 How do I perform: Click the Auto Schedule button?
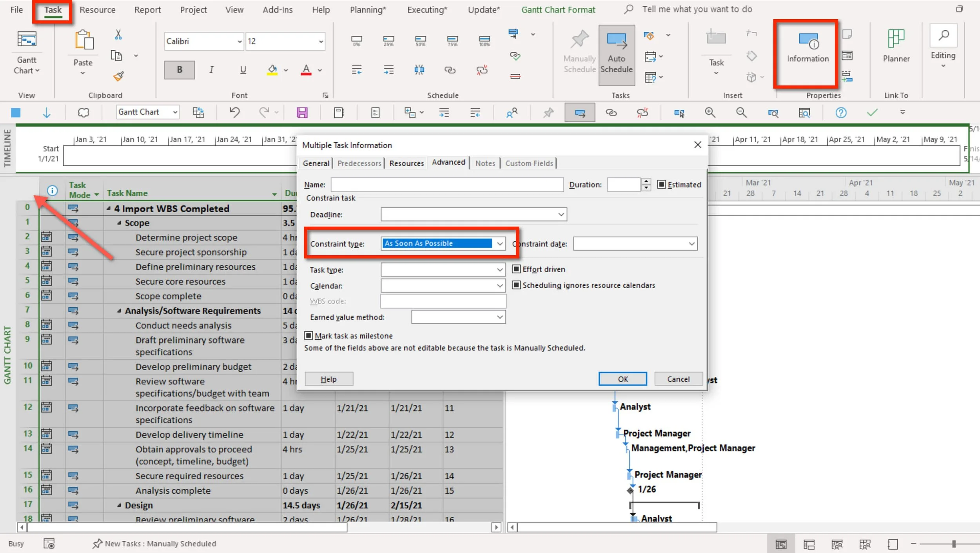(x=616, y=55)
